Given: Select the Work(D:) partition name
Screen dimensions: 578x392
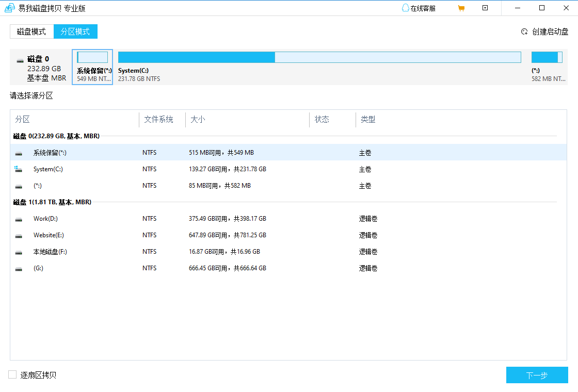Looking at the screenshot, I should (x=45, y=219).
